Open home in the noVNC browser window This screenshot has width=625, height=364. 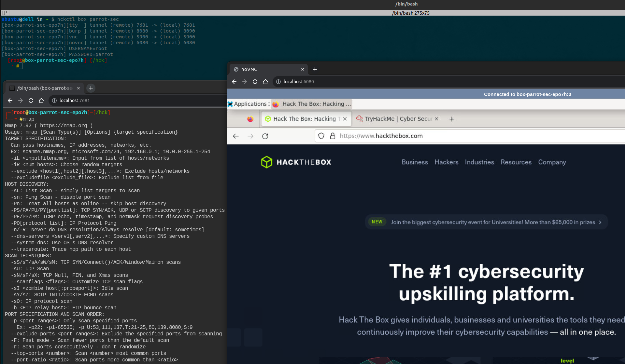tap(265, 82)
